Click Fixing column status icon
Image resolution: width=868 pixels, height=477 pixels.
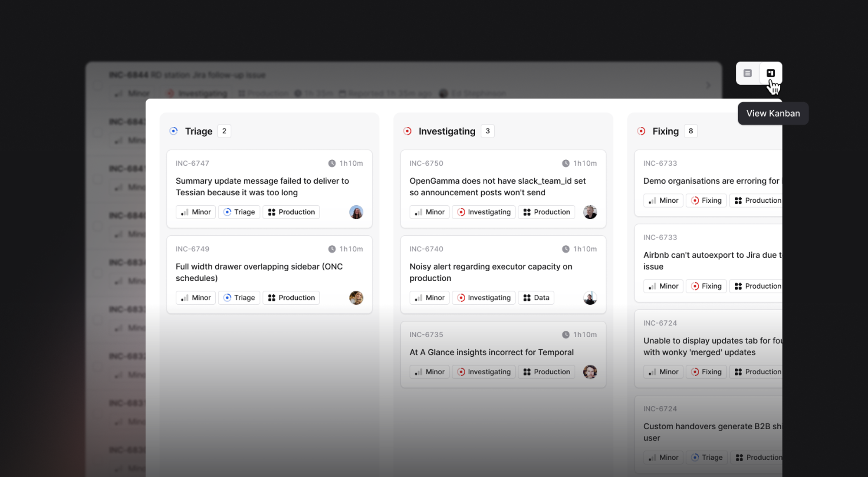(x=641, y=131)
